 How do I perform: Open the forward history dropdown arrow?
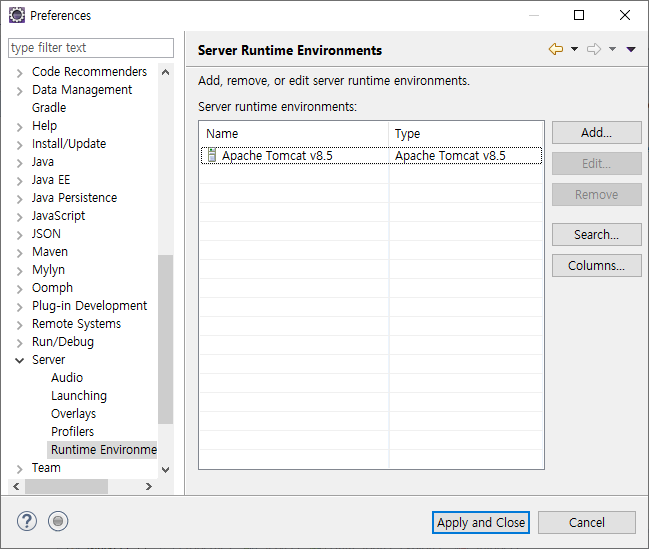point(613,49)
